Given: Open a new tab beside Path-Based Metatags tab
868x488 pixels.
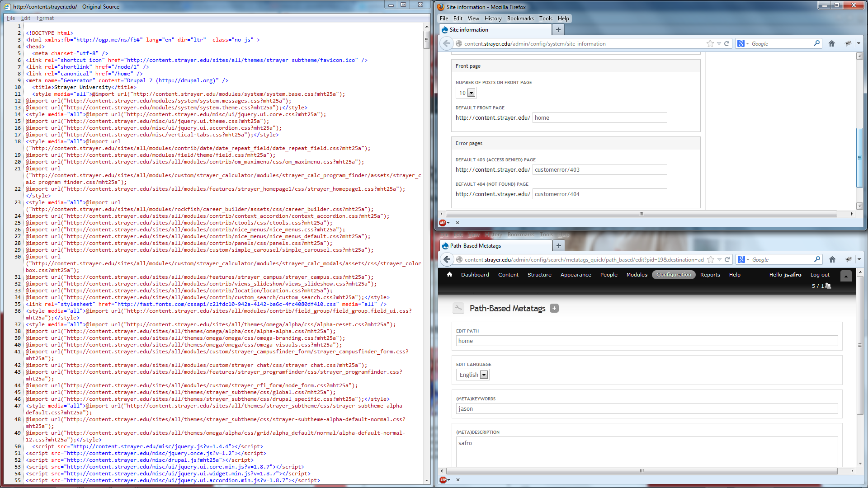Looking at the screenshot, I should coord(559,246).
